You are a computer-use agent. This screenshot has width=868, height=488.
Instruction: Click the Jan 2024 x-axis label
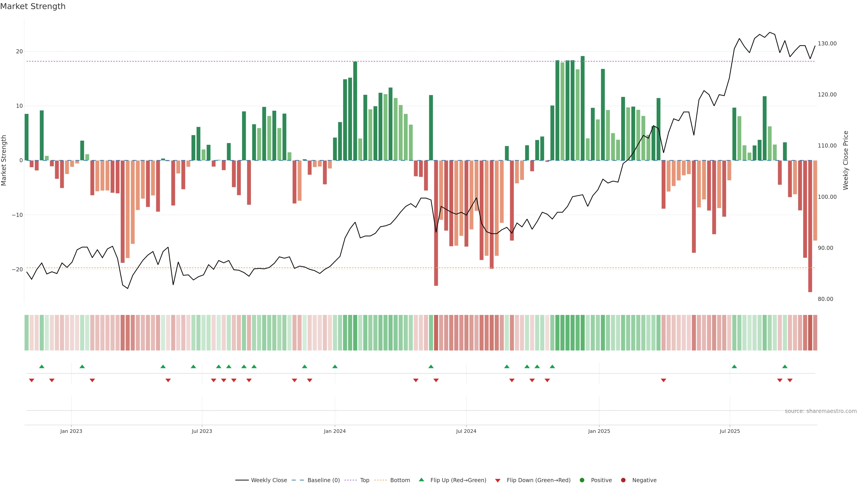point(335,431)
